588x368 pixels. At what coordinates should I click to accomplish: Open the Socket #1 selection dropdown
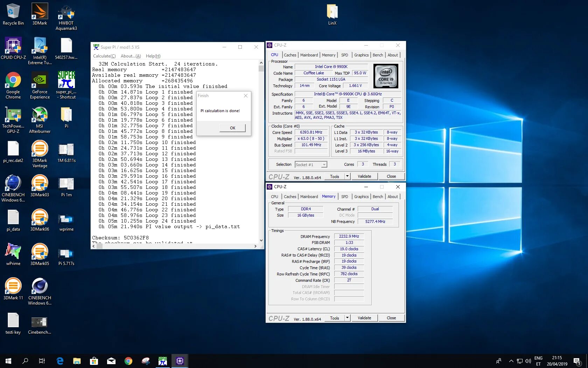[311, 164]
